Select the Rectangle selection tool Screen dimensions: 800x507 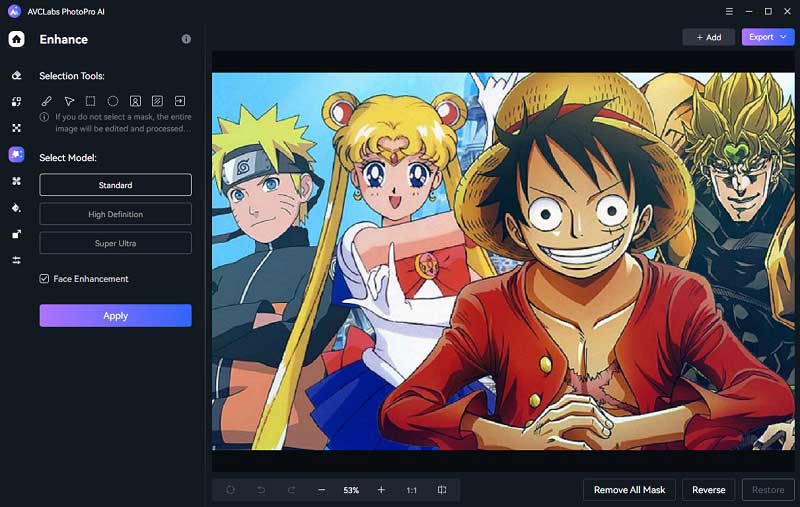click(90, 101)
